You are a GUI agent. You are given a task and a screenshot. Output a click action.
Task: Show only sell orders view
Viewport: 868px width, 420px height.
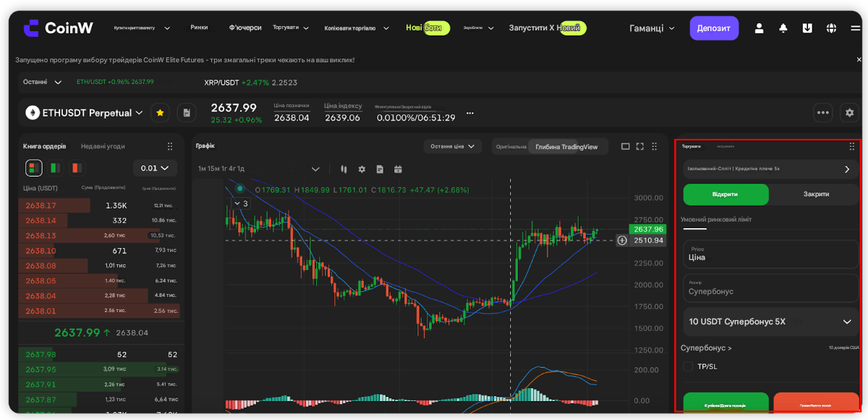[77, 168]
